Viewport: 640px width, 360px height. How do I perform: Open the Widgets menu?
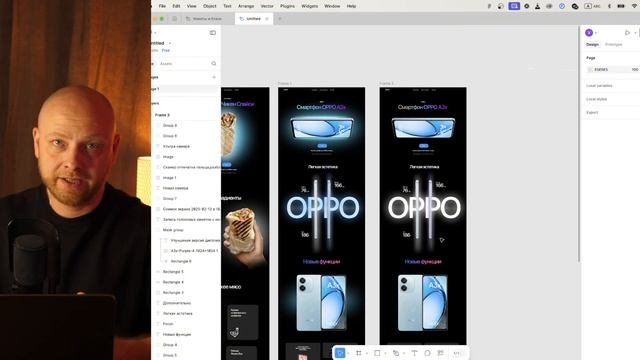point(309,6)
